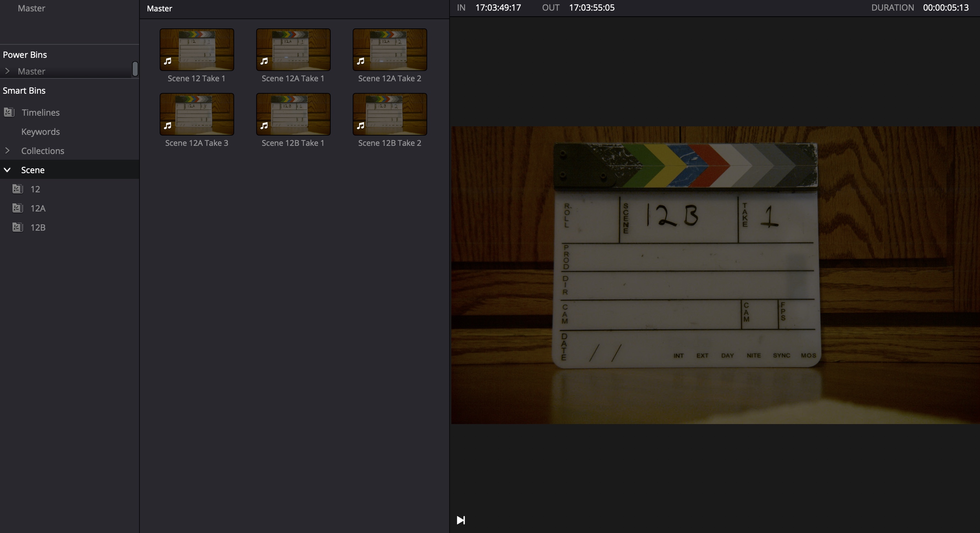Click the Scene 12A Take 1 clip name
The width and height of the screenshot is (980, 533).
pos(293,78)
